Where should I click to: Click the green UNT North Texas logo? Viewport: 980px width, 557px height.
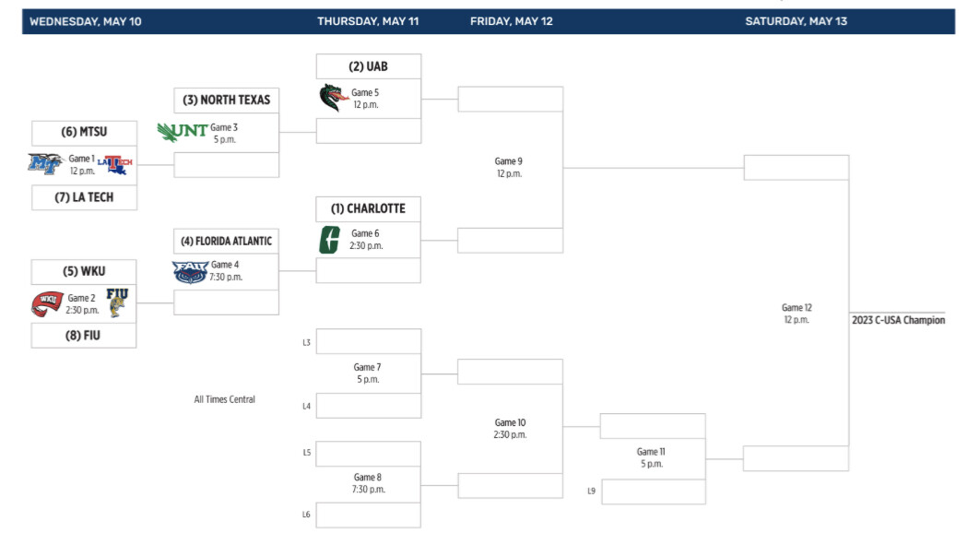182,132
